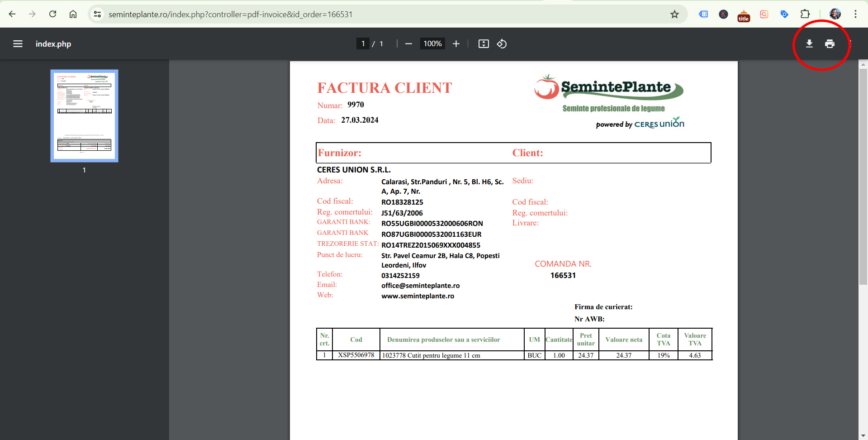Click the Furnizor: section heading
Image resolution: width=868 pixels, height=440 pixels.
click(340, 153)
